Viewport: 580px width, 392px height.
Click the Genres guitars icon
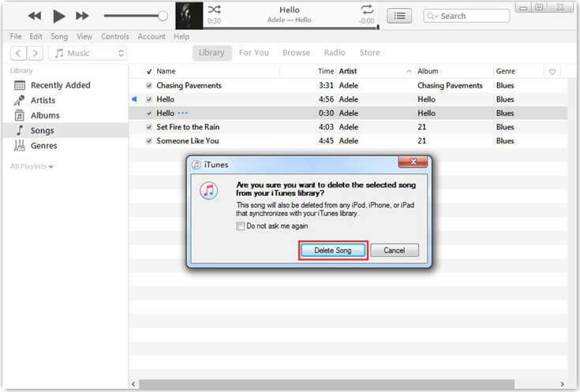coord(19,146)
